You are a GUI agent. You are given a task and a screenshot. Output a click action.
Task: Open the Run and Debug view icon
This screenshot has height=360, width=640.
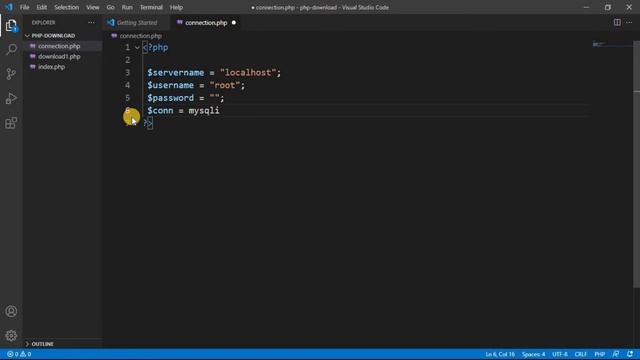11,98
